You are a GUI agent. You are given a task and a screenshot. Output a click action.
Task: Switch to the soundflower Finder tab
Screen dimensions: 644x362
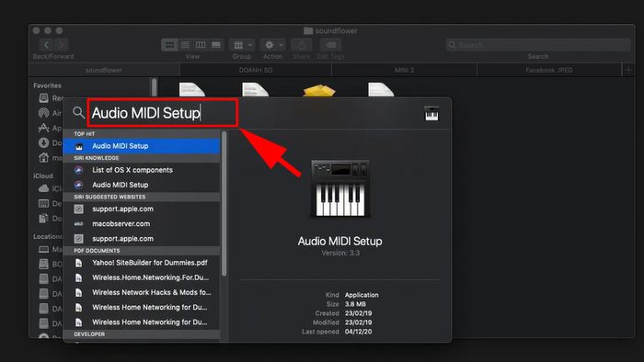(x=104, y=70)
